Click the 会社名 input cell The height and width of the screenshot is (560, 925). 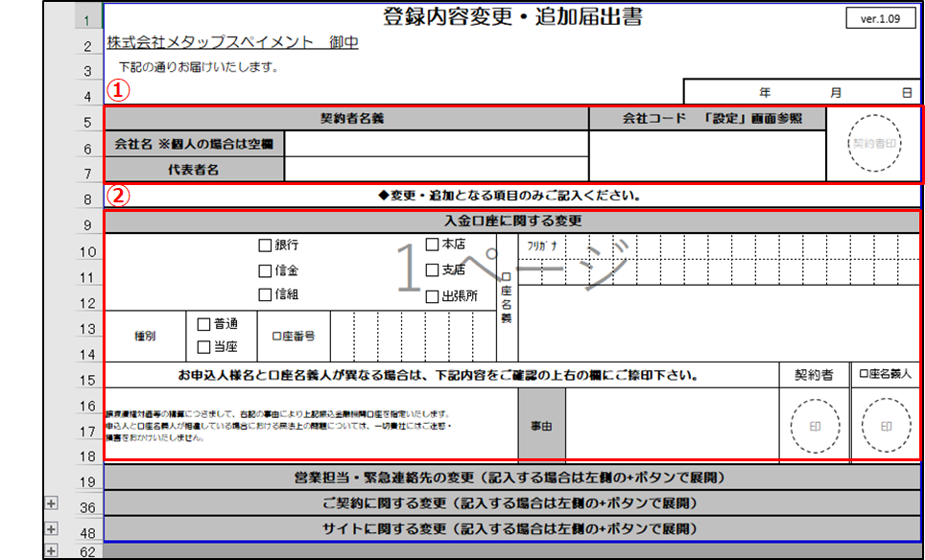[436, 144]
